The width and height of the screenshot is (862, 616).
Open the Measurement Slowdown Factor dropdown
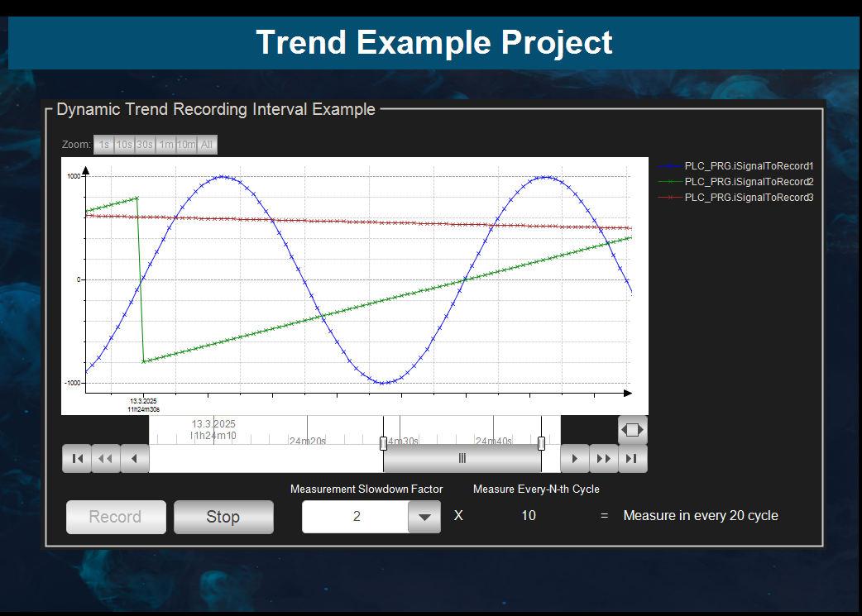(424, 515)
